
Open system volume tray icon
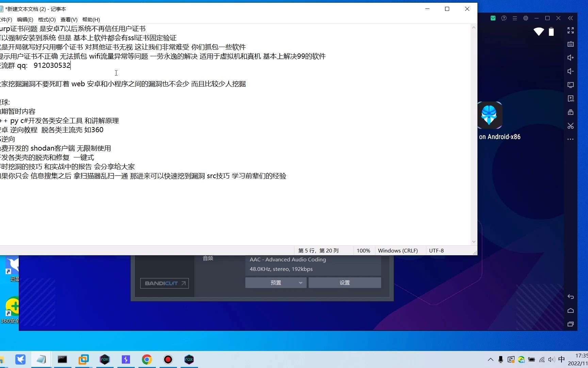coord(552,359)
